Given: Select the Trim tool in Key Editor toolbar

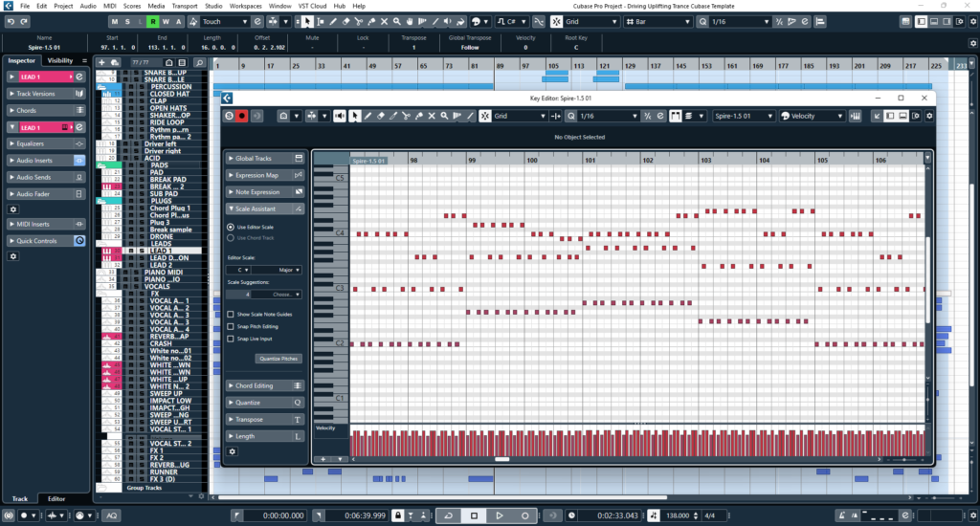Looking at the screenshot, I should tap(393, 116).
